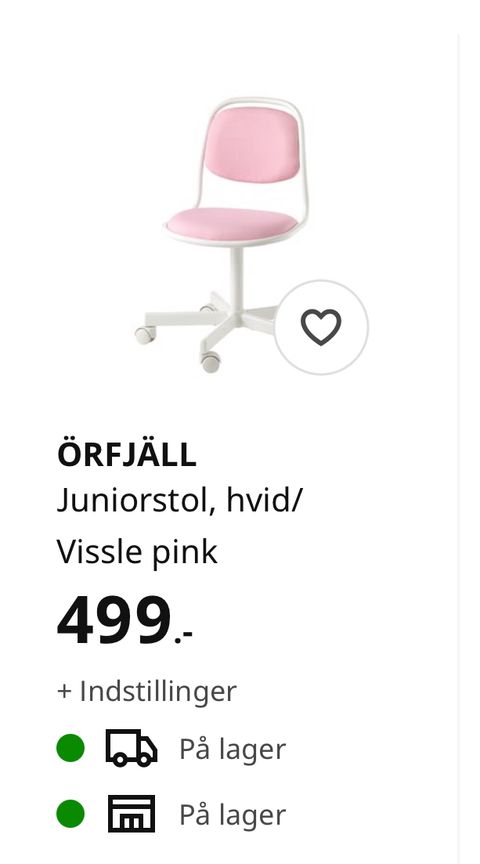Click the "Vissle pink" colour text
This screenshot has width=480, height=864.
(x=137, y=552)
